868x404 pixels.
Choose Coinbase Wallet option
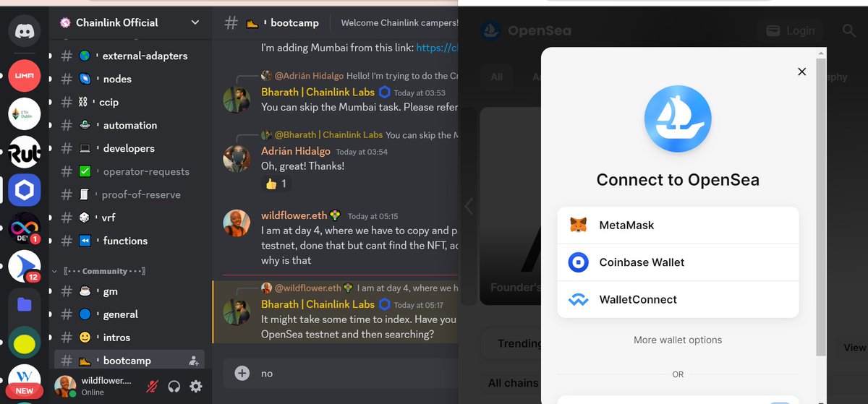pos(678,262)
